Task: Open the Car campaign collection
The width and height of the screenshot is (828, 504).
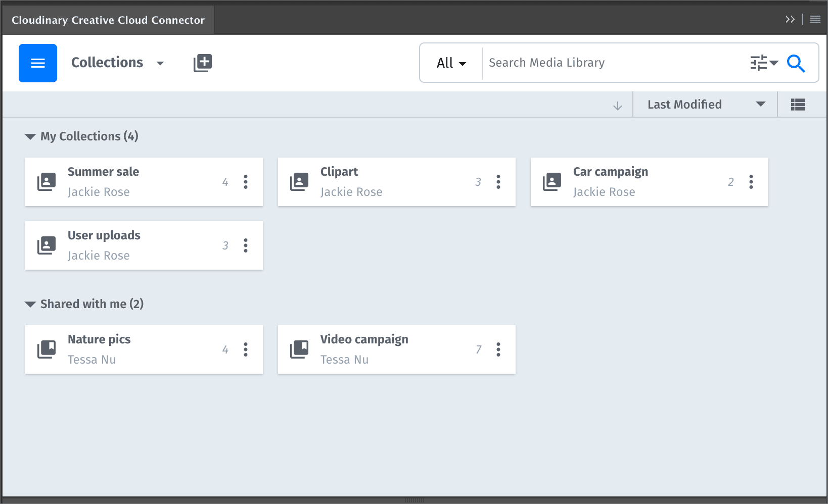Action: (610, 172)
